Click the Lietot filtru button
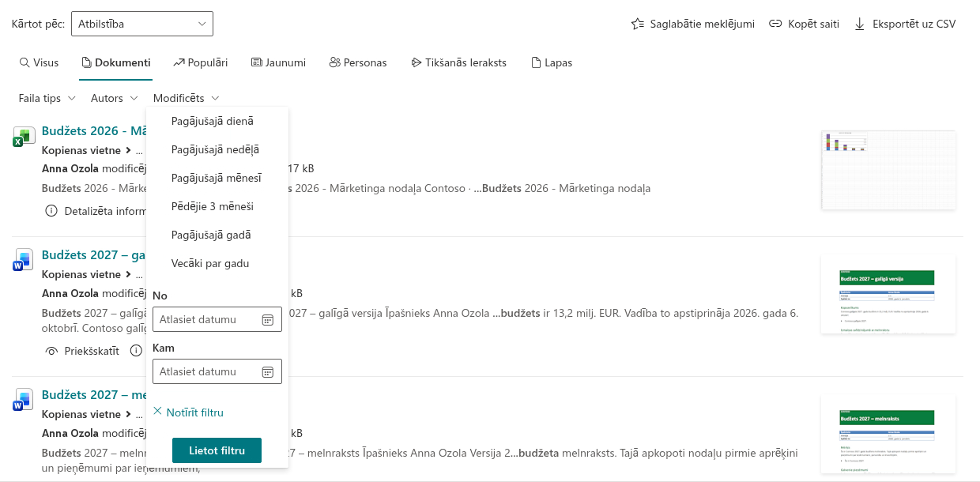980x482 pixels. (x=217, y=450)
